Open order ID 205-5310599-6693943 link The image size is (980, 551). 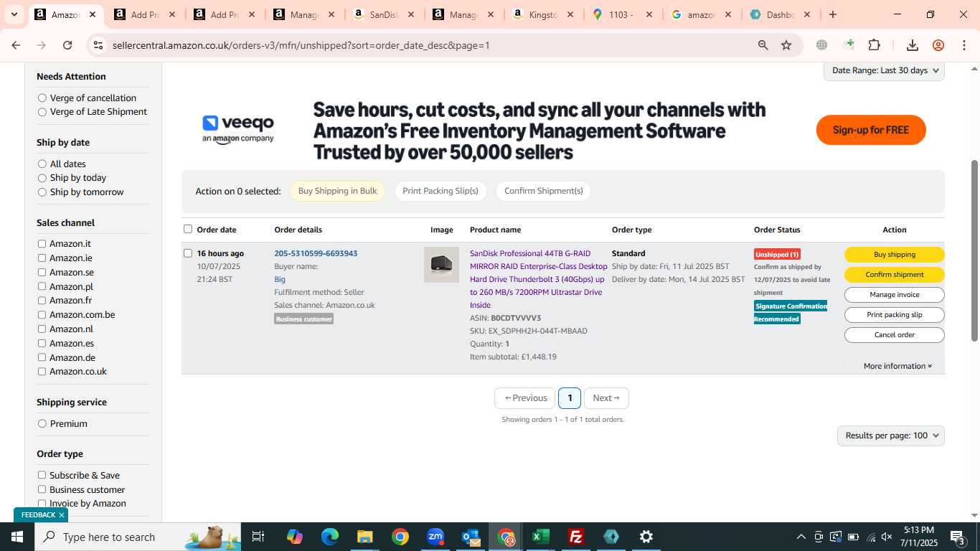tap(316, 253)
